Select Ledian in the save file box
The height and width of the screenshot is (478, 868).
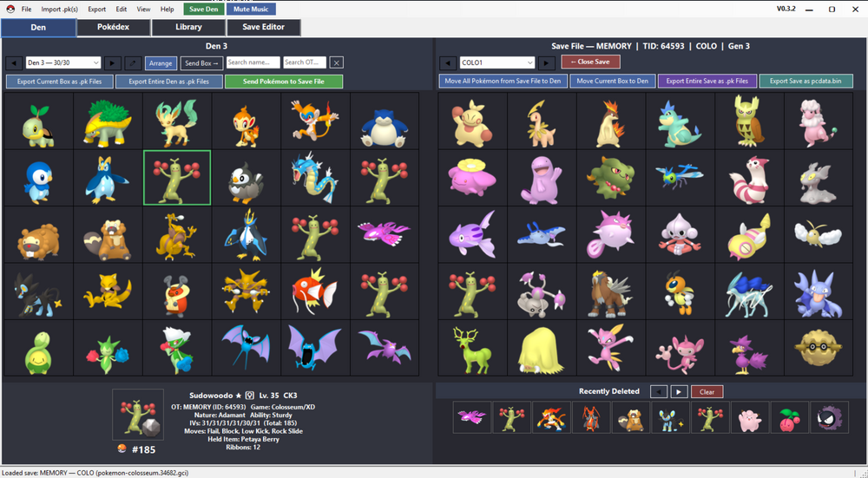(680, 291)
